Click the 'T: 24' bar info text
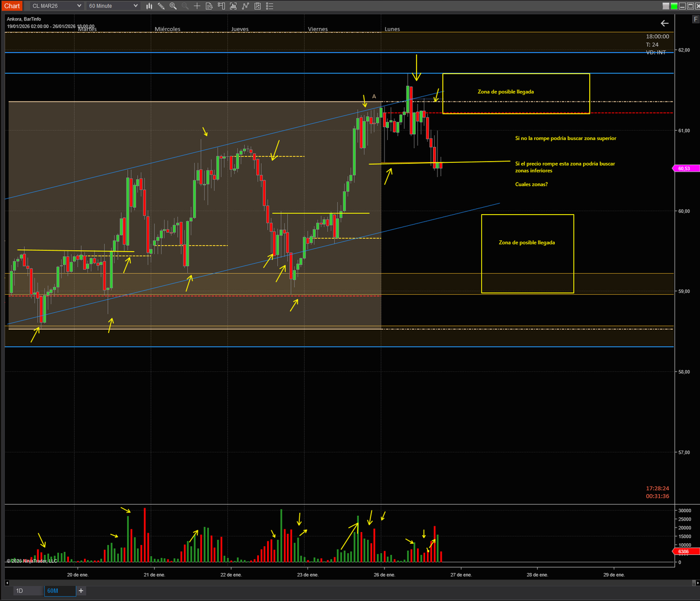The image size is (700, 601). (x=652, y=44)
